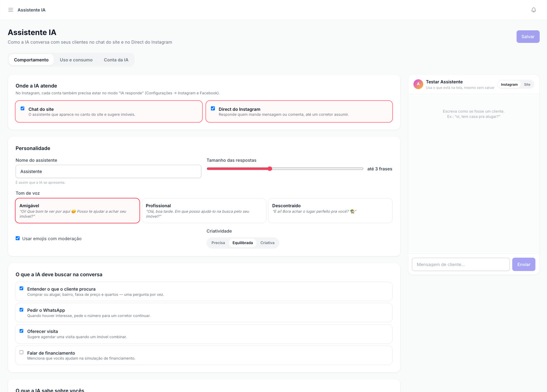Image resolution: width=547 pixels, height=392 pixels.
Task: Click the Salvar button
Action: coord(528,37)
